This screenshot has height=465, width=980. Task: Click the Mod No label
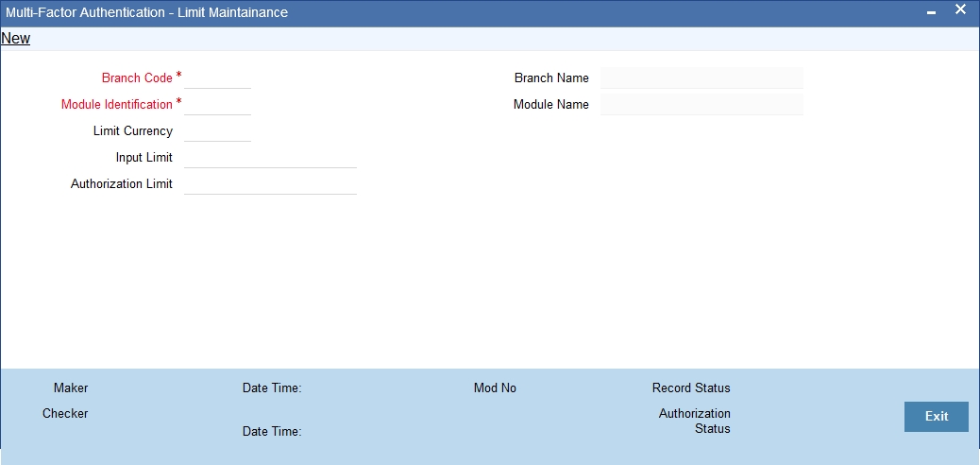tap(495, 388)
